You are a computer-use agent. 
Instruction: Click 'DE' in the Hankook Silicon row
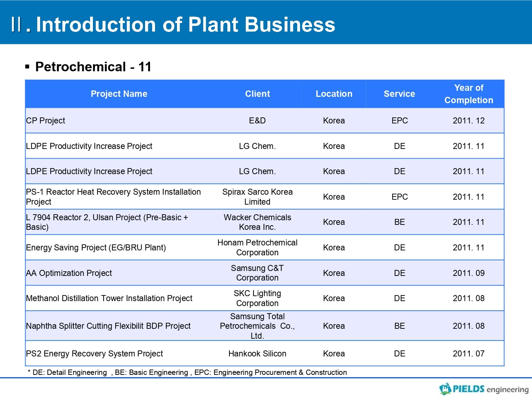click(x=400, y=354)
